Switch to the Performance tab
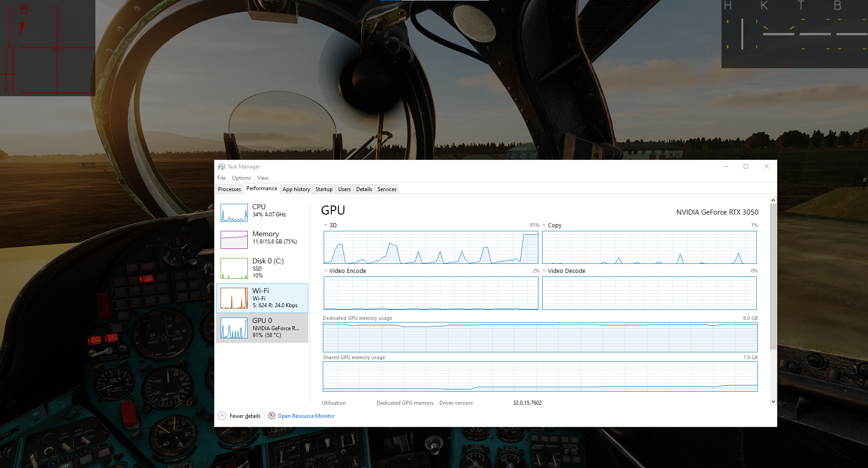This screenshot has width=868, height=468. pyautogui.click(x=262, y=188)
